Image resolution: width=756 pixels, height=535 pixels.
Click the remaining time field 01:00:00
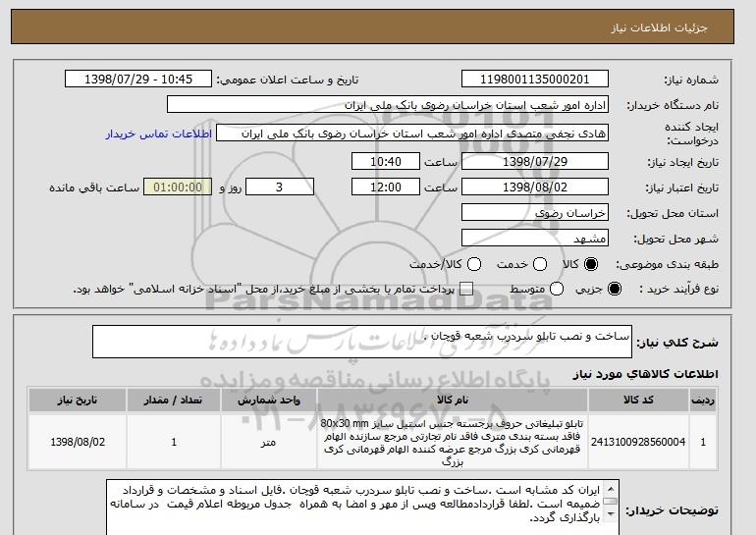coord(178,187)
